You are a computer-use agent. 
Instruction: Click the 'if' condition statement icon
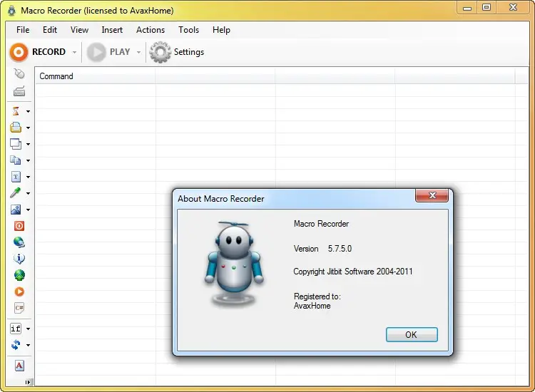[16, 329]
